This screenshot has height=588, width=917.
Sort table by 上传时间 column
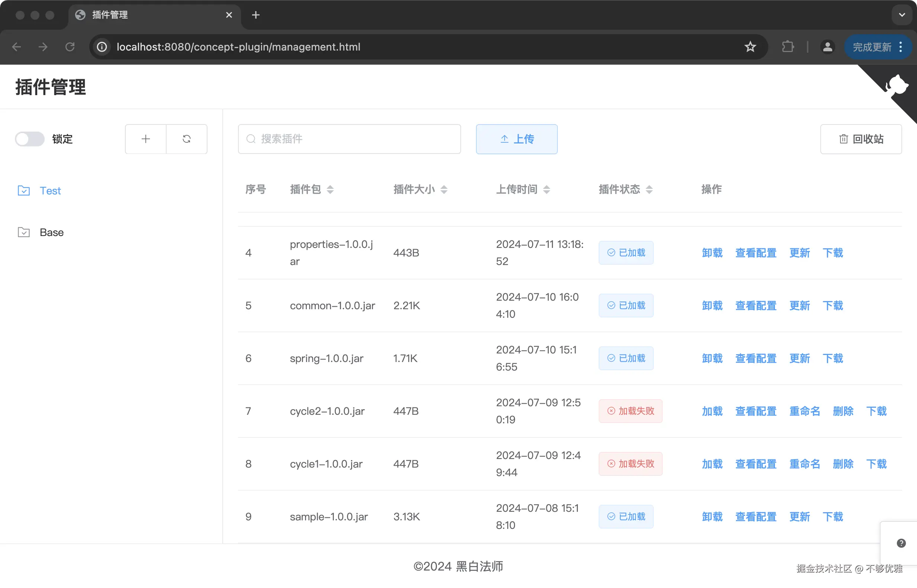(546, 190)
